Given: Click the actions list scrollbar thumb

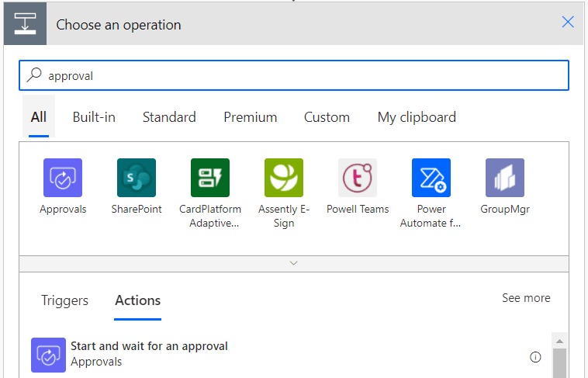Looking at the screenshot, I should (x=559, y=363).
